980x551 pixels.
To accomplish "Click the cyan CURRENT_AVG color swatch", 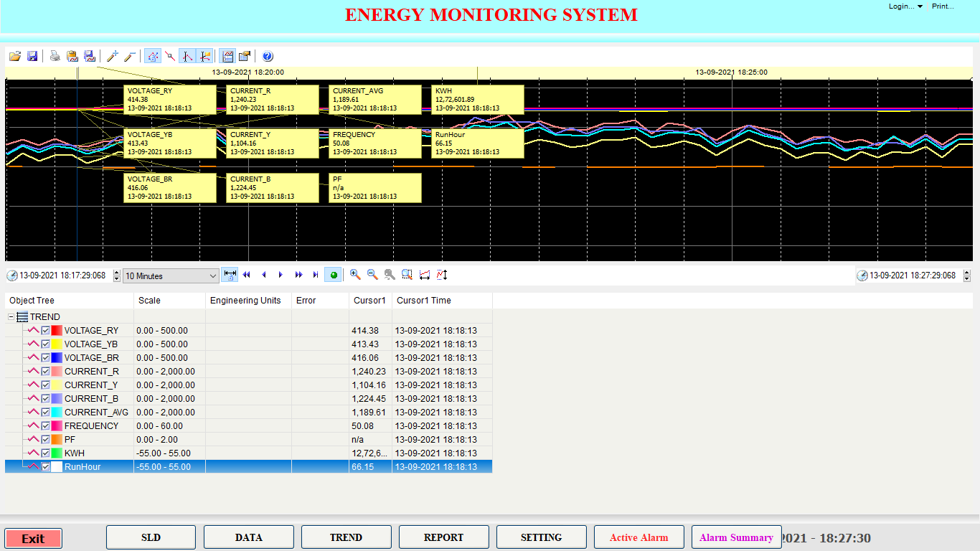I will pyautogui.click(x=57, y=413).
